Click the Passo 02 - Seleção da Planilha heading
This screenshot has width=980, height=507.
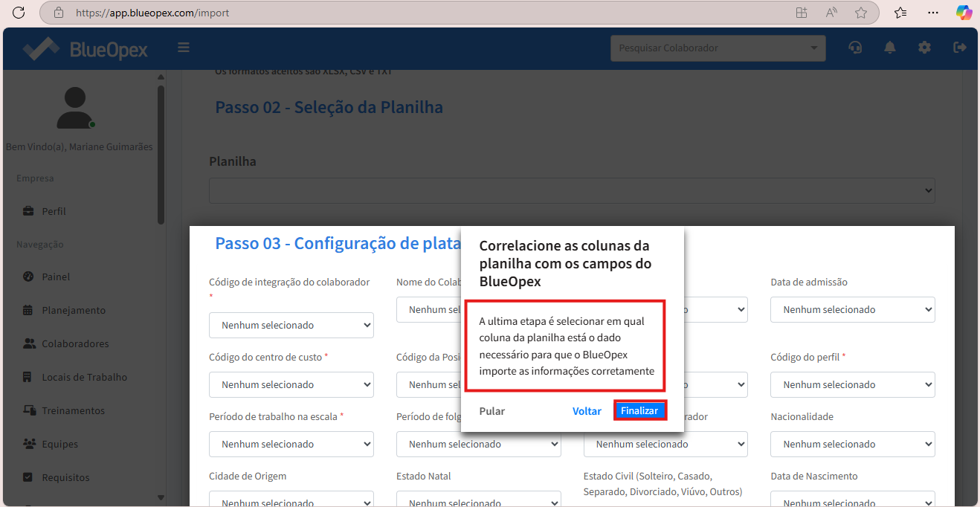(329, 107)
